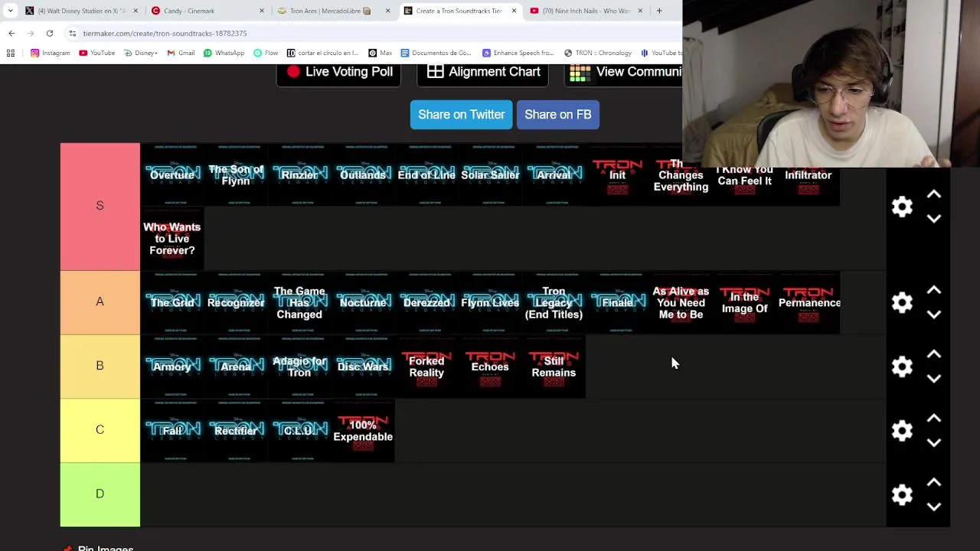The image size is (980, 551).
Task: Open a new browser tab
Action: [659, 11]
